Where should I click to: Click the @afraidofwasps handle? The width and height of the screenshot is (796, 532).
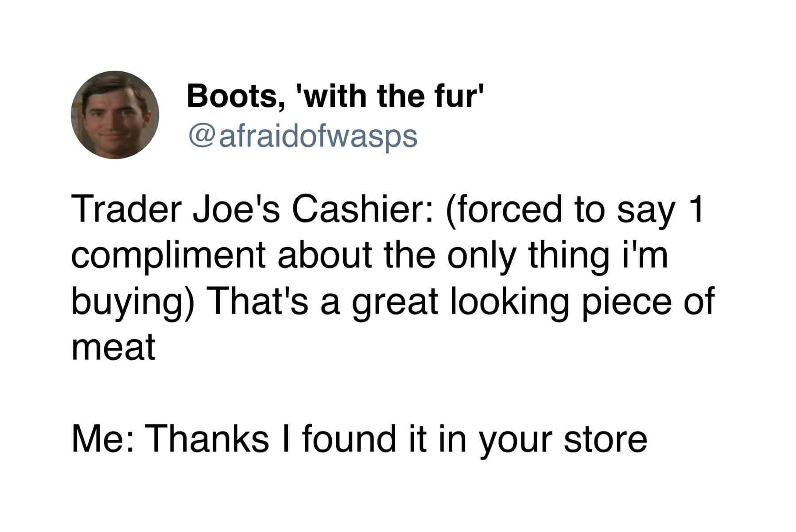[303, 136]
